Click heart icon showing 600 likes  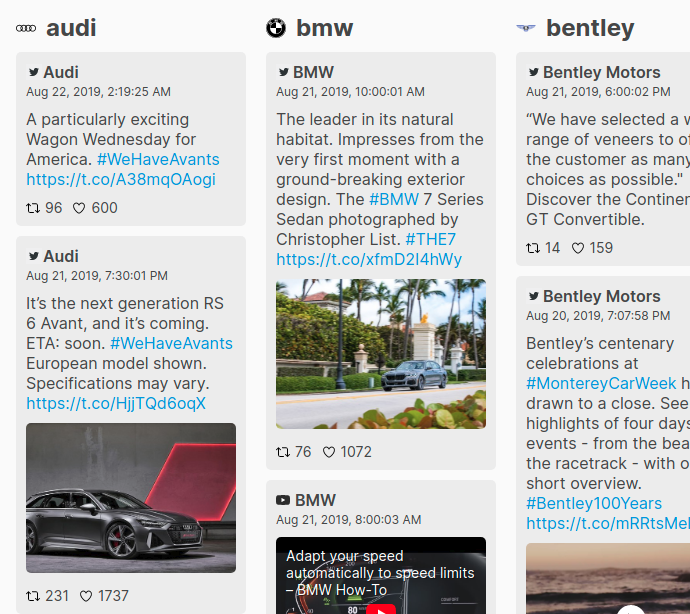point(79,208)
